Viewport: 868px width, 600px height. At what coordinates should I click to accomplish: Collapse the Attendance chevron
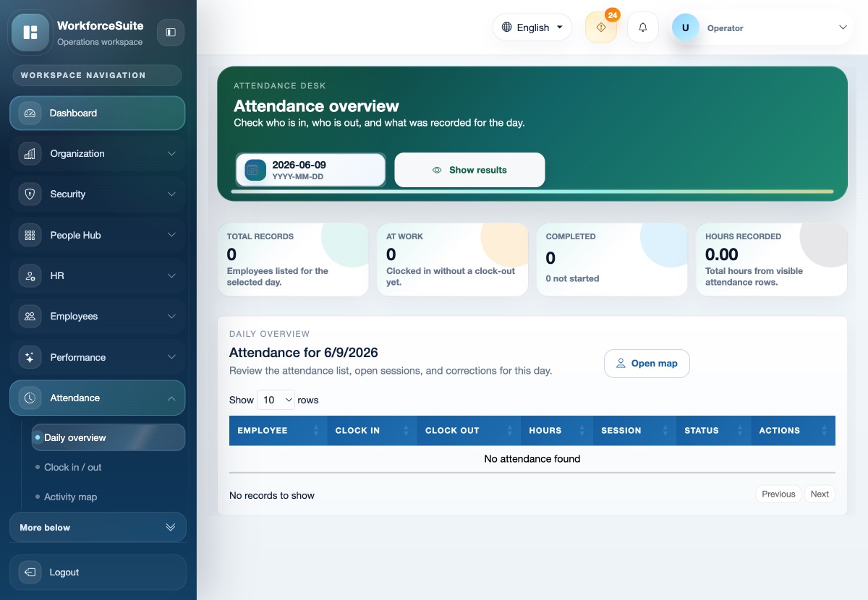pyautogui.click(x=171, y=398)
